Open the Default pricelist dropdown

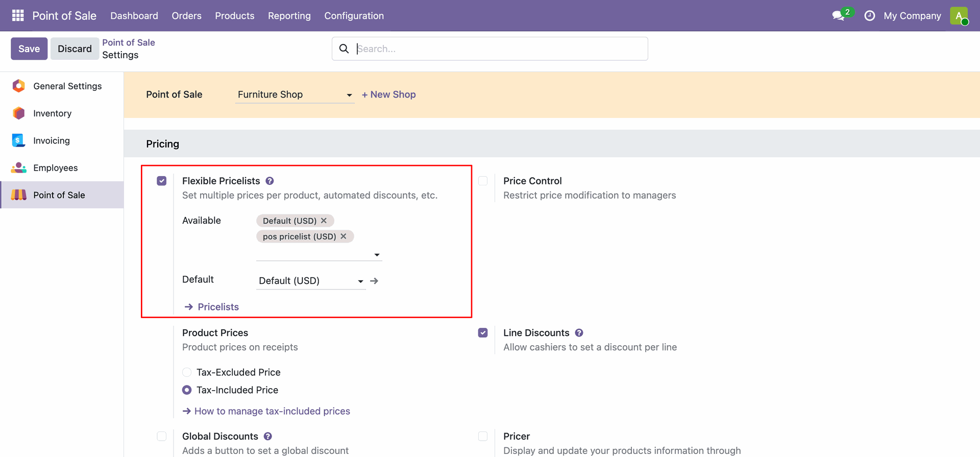(311, 281)
